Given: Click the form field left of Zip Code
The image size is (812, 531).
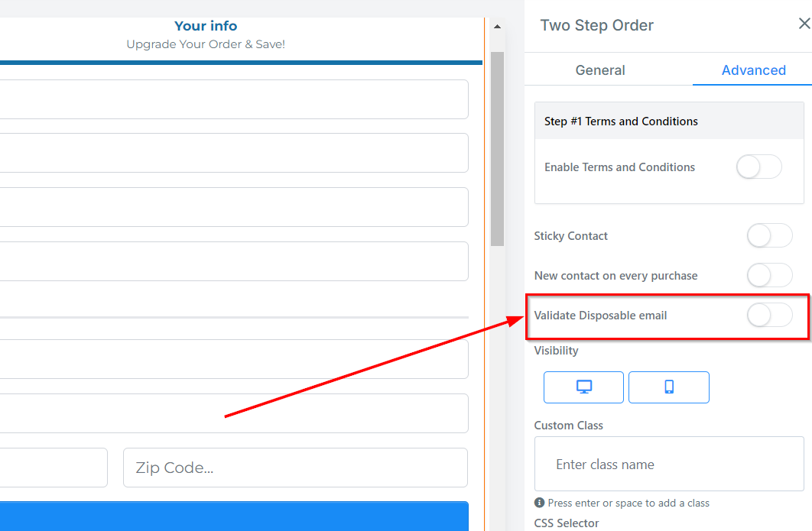Looking at the screenshot, I should [54, 468].
